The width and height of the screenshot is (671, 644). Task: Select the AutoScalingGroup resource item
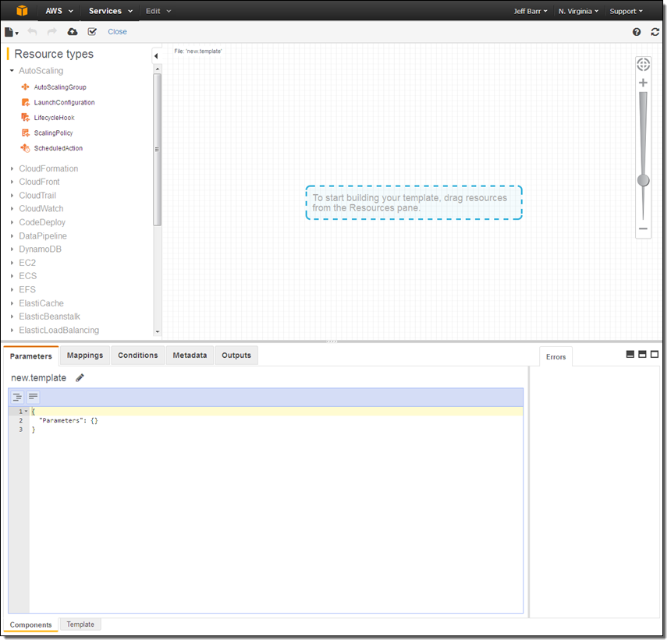click(x=59, y=87)
